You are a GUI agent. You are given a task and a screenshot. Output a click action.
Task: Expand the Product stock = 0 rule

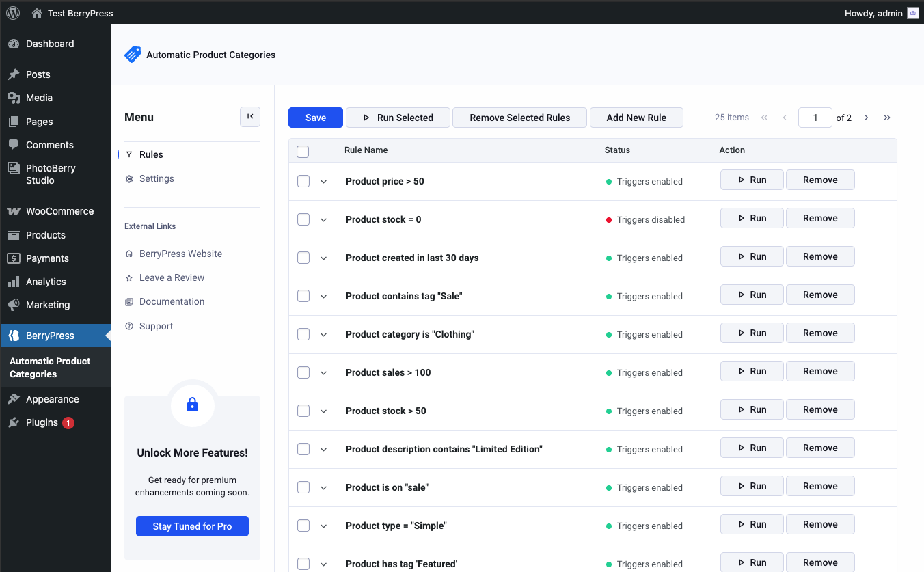(324, 220)
